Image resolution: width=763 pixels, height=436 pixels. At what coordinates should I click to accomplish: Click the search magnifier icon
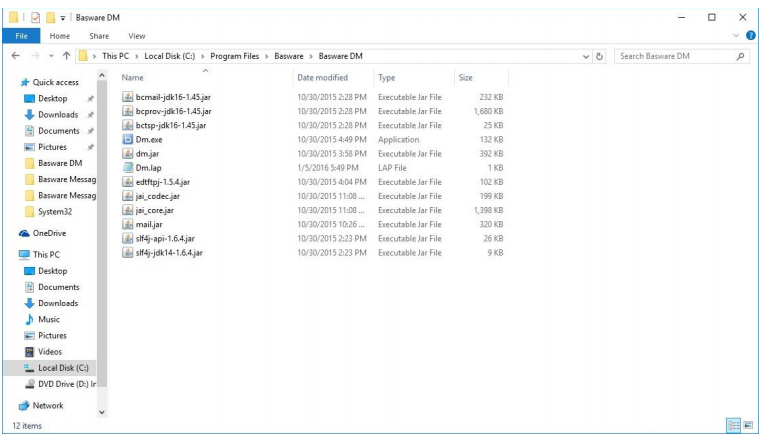point(740,56)
